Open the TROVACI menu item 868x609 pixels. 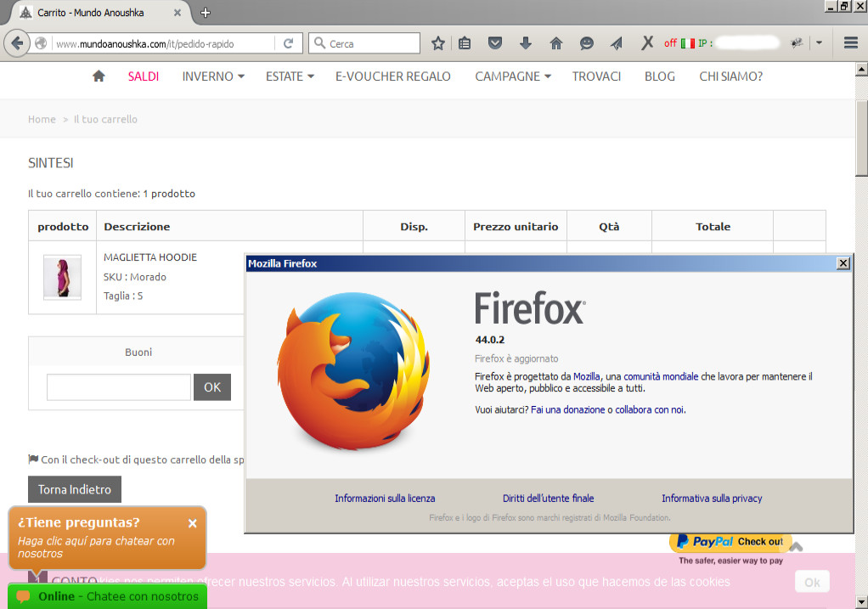pos(596,76)
